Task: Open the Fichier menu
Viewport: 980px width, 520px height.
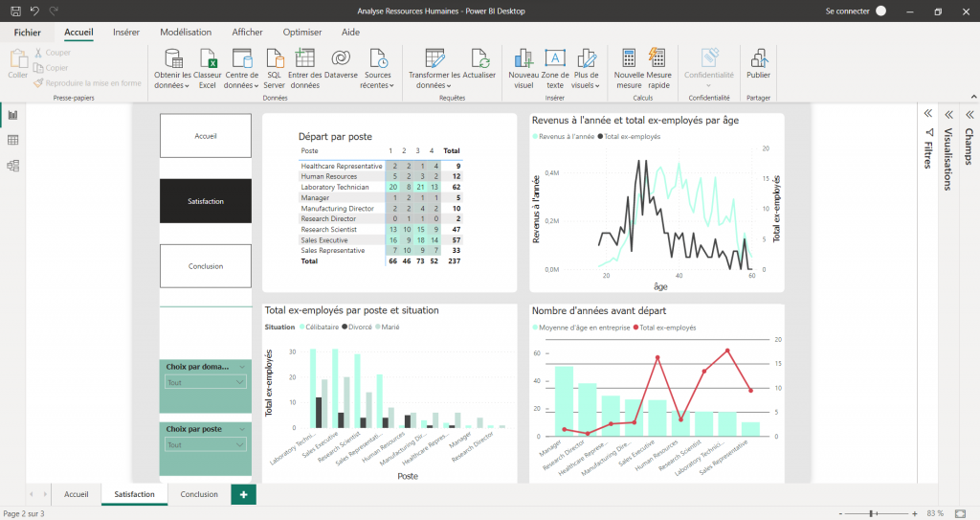Action: [x=28, y=33]
